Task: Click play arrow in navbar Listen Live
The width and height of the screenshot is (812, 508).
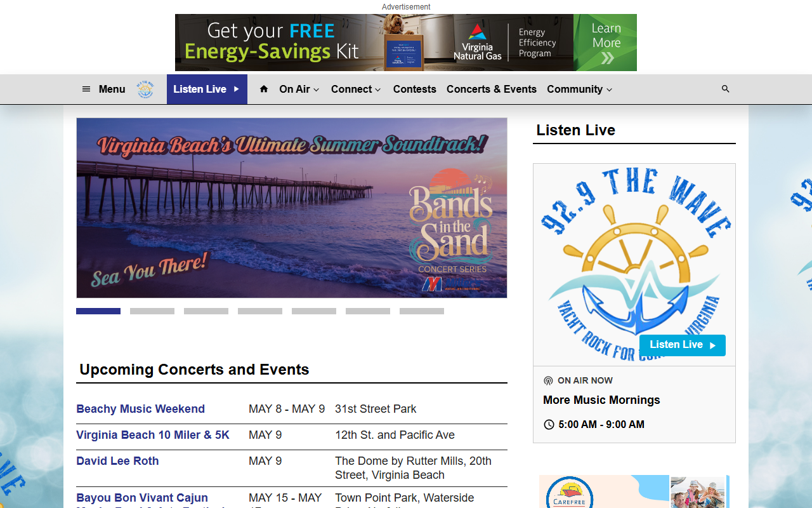Action: coord(236,89)
